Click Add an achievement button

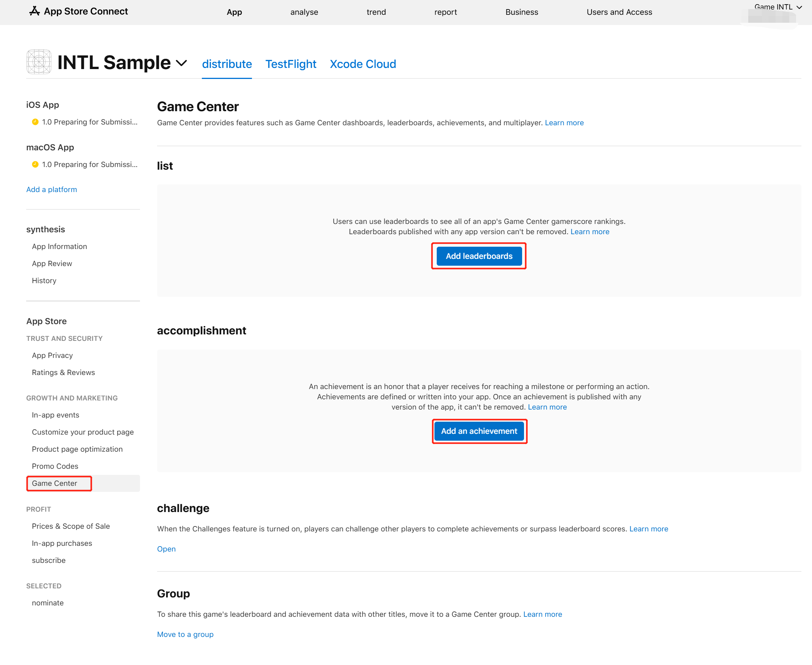(479, 431)
